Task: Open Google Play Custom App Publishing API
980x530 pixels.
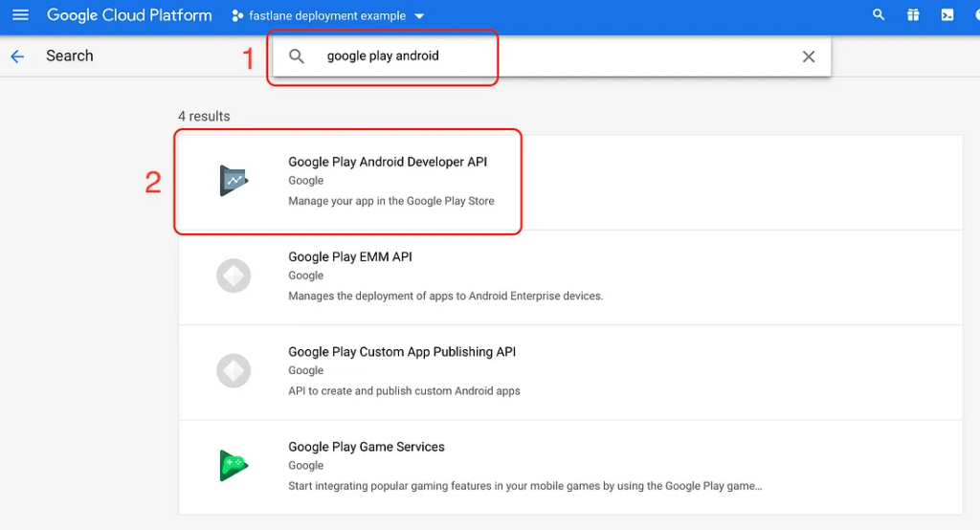Action: click(x=570, y=372)
